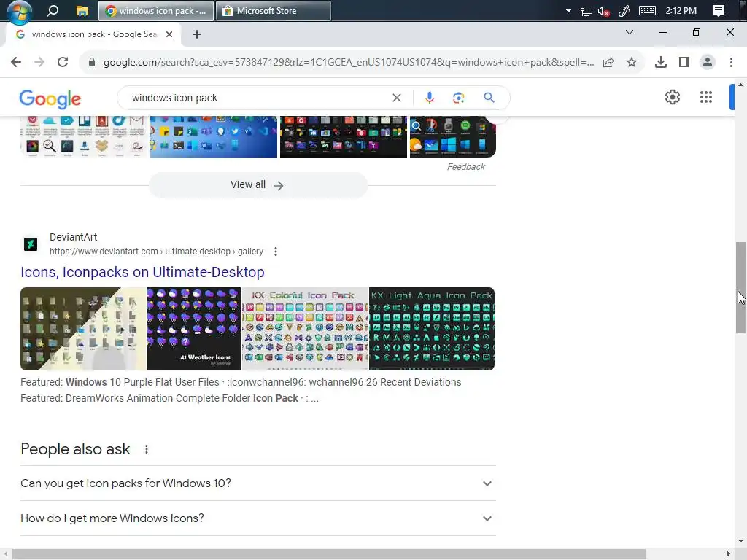Image resolution: width=747 pixels, height=560 pixels.
Task: Open more options for DeviantArt result
Action: 275,252
